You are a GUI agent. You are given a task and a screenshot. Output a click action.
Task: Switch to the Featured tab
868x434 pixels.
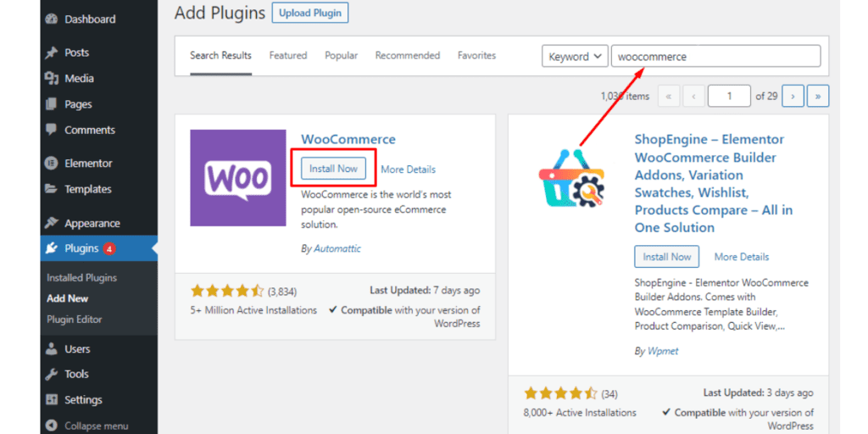(288, 55)
